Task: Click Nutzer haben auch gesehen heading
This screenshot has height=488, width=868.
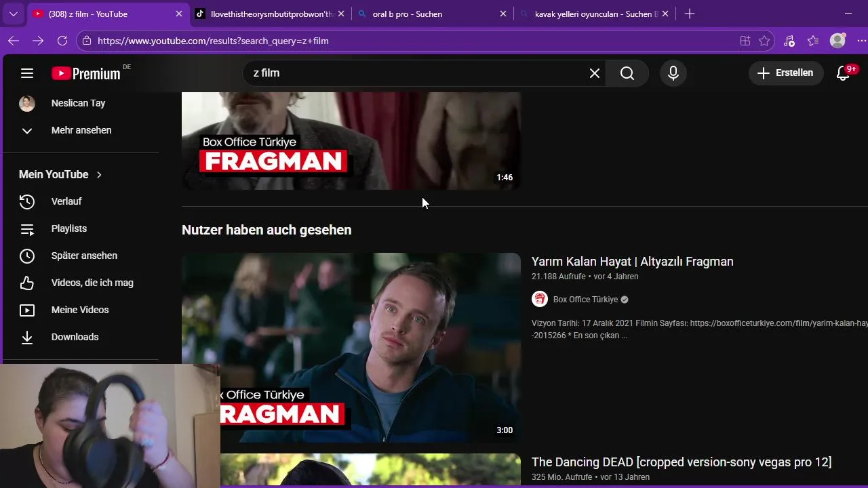Action: tap(267, 230)
